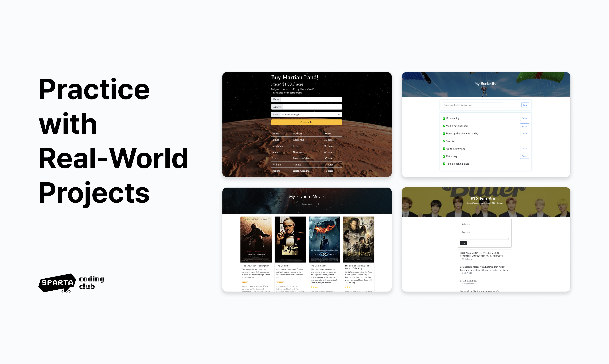Click the star rating under Shawshank Redemption
This screenshot has width=609, height=364.
pos(245,282)
